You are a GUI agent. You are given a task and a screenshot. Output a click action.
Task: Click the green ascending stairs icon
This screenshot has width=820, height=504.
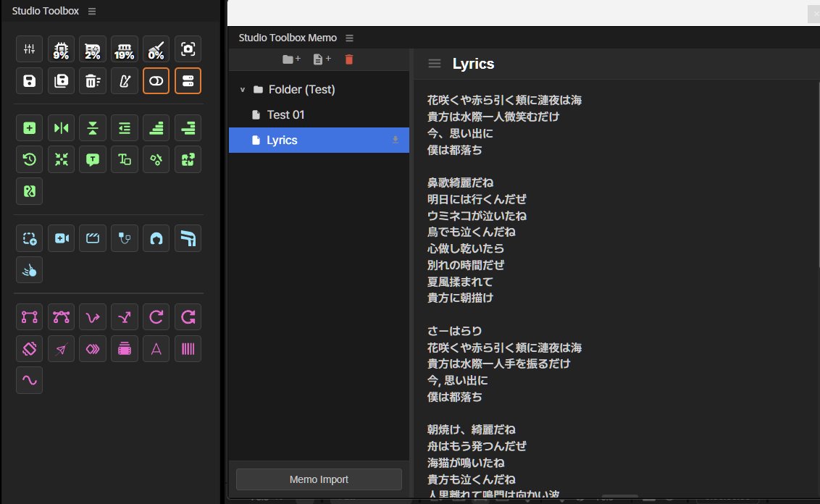click(x=156, y=128)
